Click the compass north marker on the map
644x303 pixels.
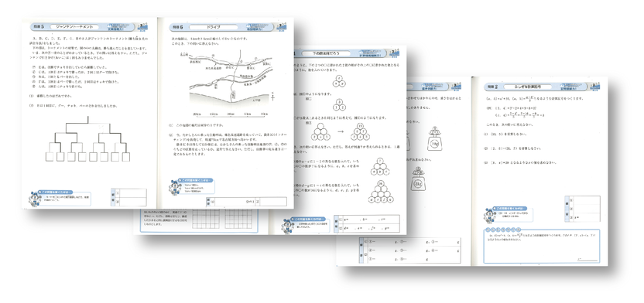pos(272,97)
